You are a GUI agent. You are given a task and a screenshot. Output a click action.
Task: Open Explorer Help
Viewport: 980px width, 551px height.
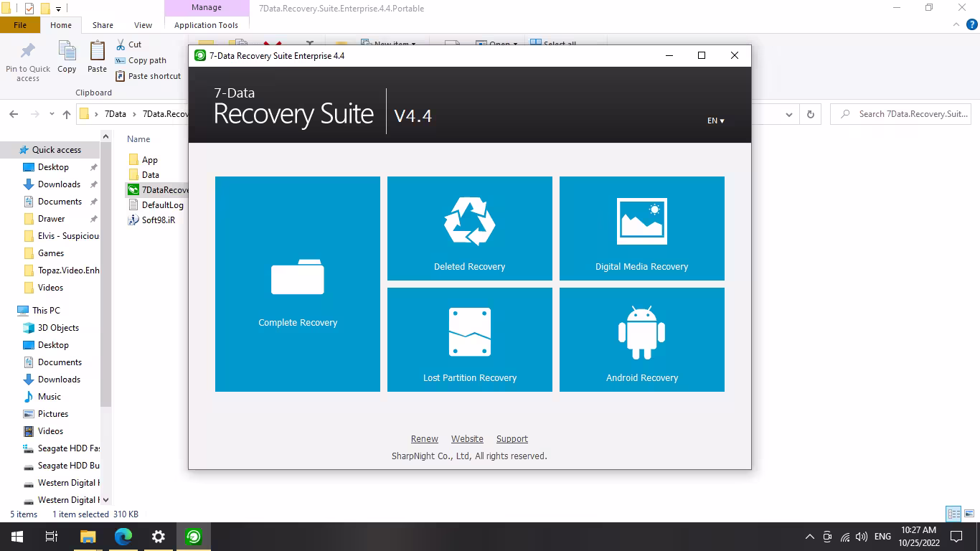point(972,24)
